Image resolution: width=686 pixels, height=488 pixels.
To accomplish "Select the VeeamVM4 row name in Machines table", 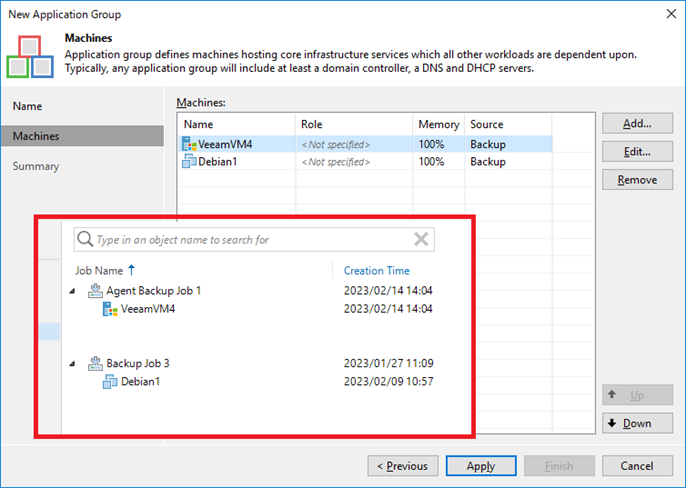I will point(225,144).
